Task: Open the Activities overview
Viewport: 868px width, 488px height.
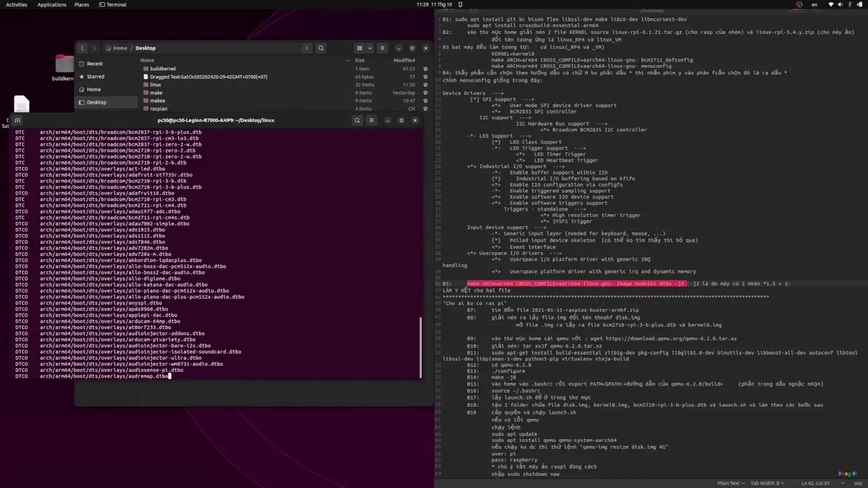Action: coord(16,5)
